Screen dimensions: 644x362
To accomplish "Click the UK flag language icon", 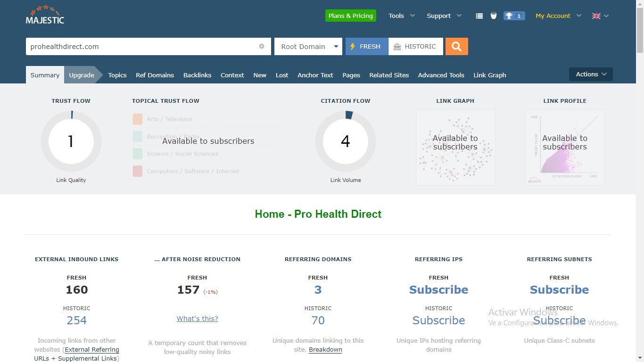I will pos(596,16).
